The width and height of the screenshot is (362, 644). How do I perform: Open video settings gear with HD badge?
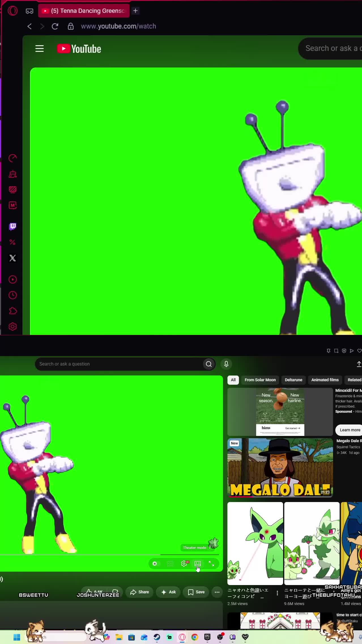pyautogui.click(x=184, y=563)
